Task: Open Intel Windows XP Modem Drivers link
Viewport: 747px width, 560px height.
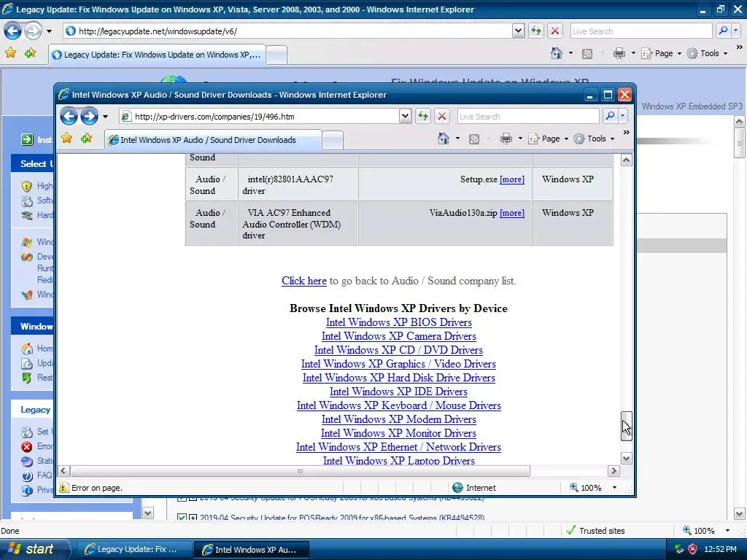Action: (399, 419)
